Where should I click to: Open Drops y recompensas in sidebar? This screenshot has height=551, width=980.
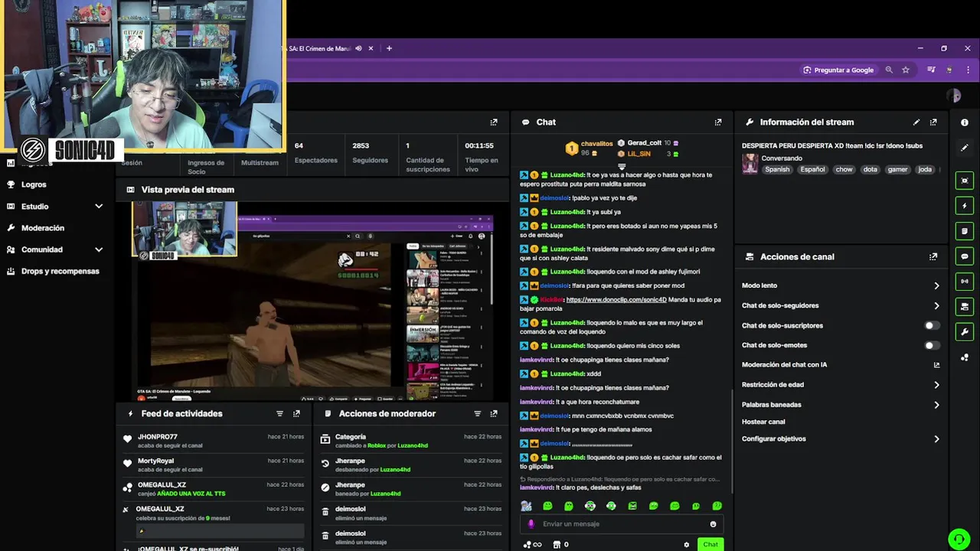click(60, 271)
